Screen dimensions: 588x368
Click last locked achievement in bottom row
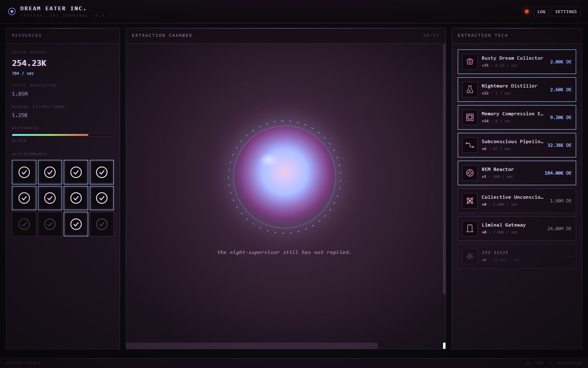pos(102,224)
